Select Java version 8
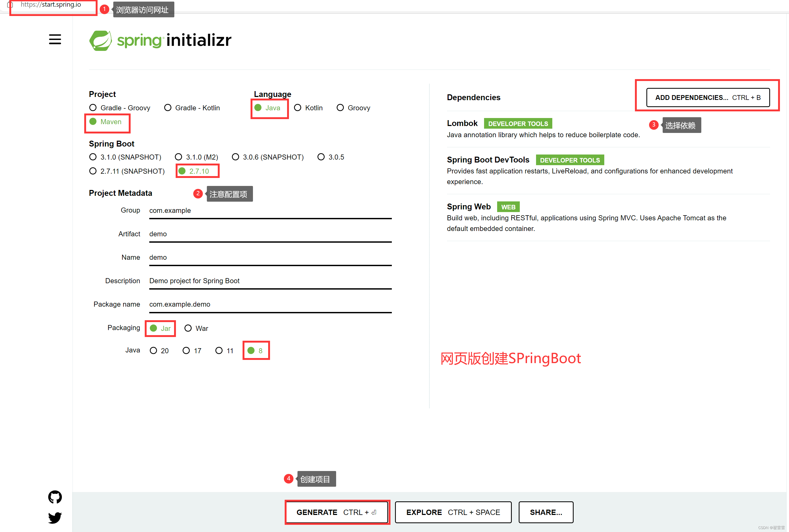This screenshot has width=789, height=532. (255, 351)
